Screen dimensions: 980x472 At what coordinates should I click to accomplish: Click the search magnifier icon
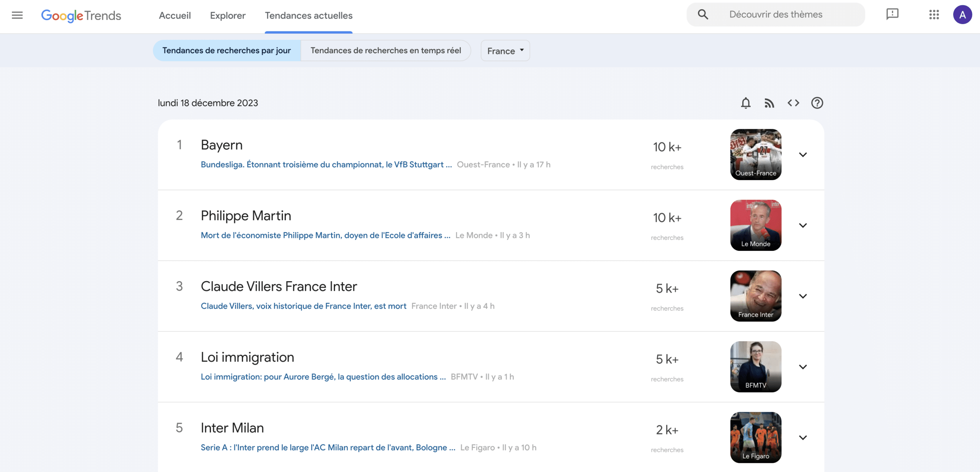click(703, 15)
